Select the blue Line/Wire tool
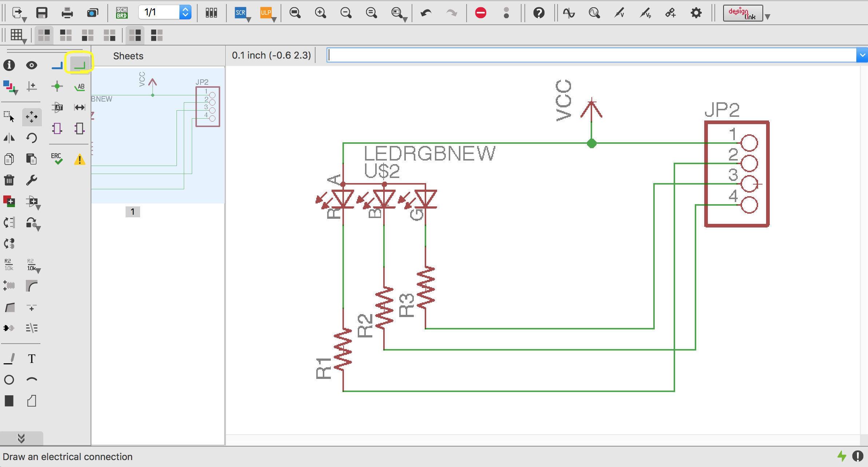This screenshot has width=868, height=467. 57,66
